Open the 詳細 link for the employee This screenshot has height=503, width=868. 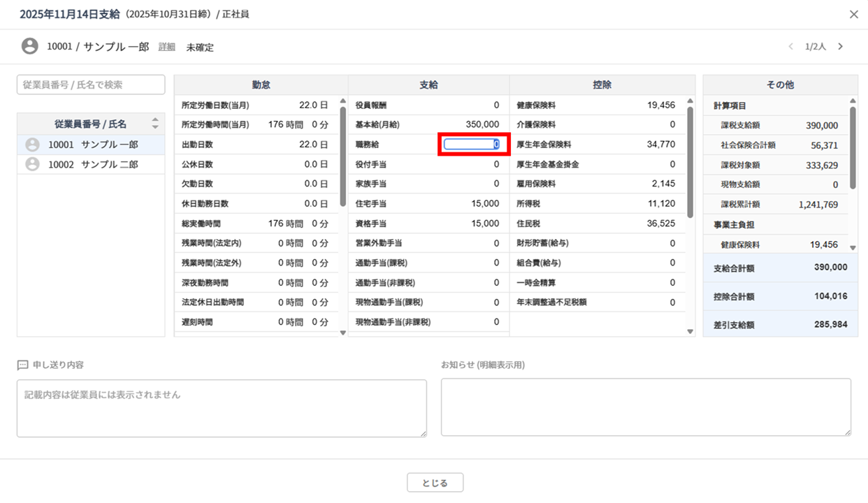167,47
